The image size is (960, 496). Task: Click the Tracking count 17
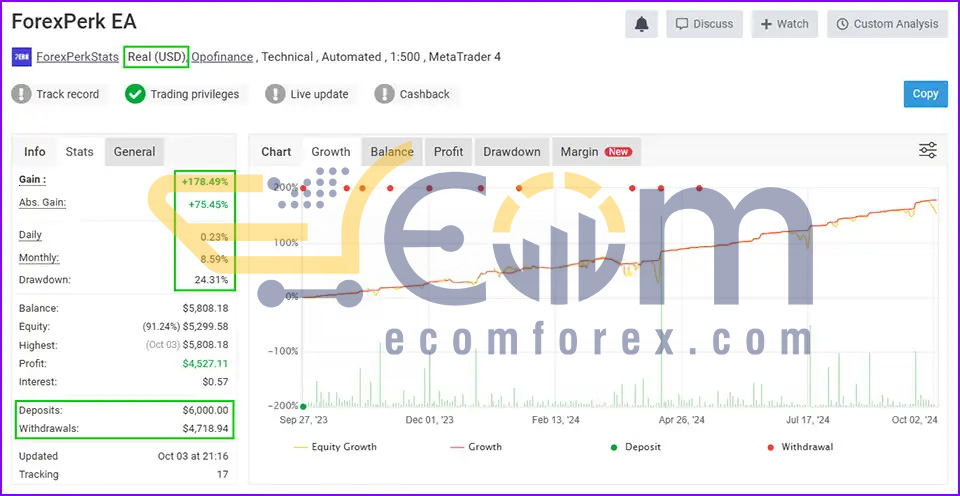point(222,475)
